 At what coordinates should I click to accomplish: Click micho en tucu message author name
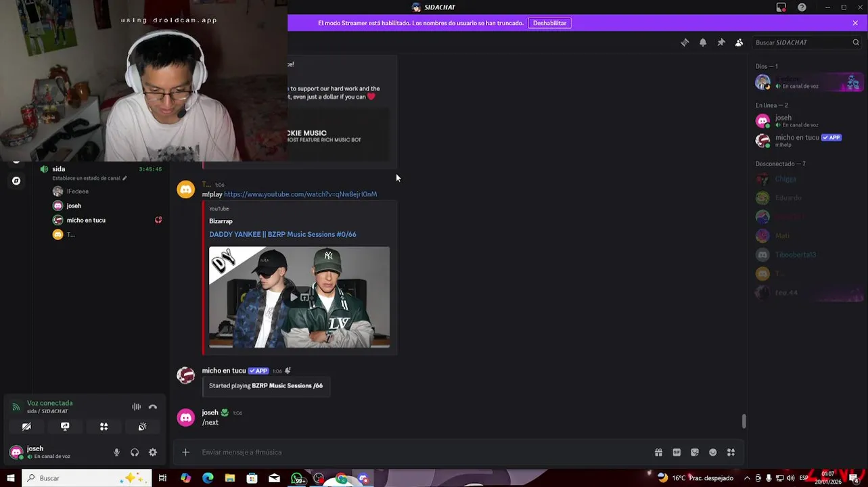(x=224, y=371)
